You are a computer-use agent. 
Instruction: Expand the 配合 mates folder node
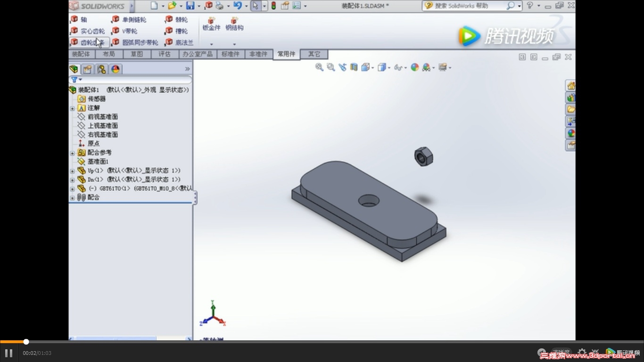point(73,198)
